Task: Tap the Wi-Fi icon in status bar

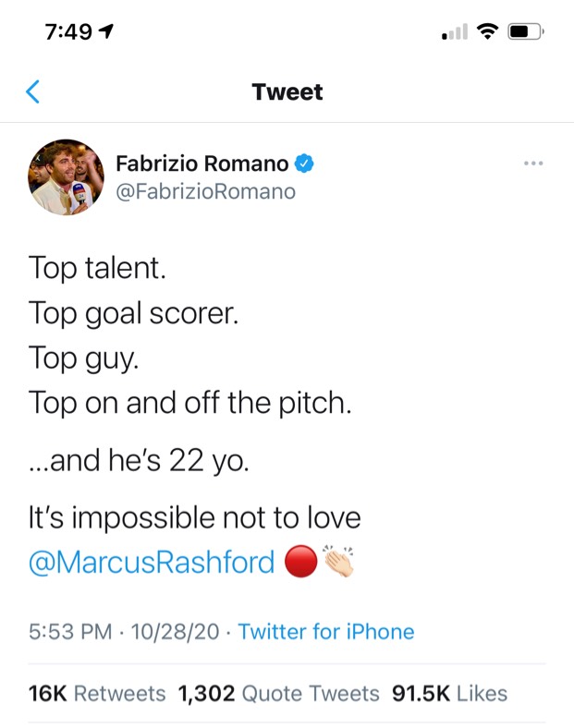Action: tap(487, 31)
